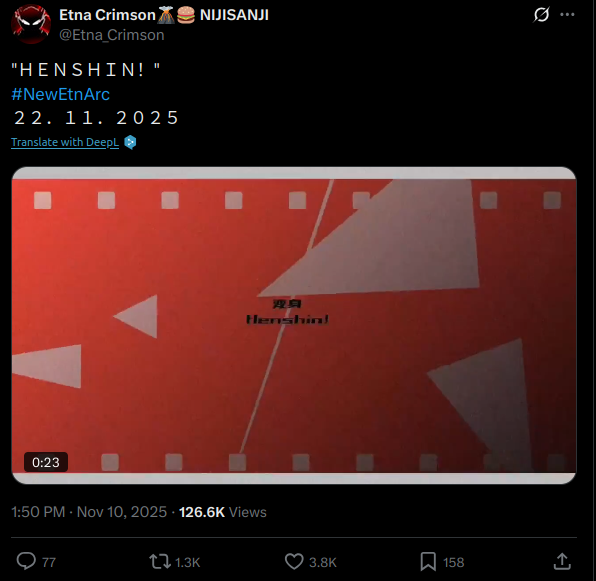Click the 3.8K likes count

point(323,562)
